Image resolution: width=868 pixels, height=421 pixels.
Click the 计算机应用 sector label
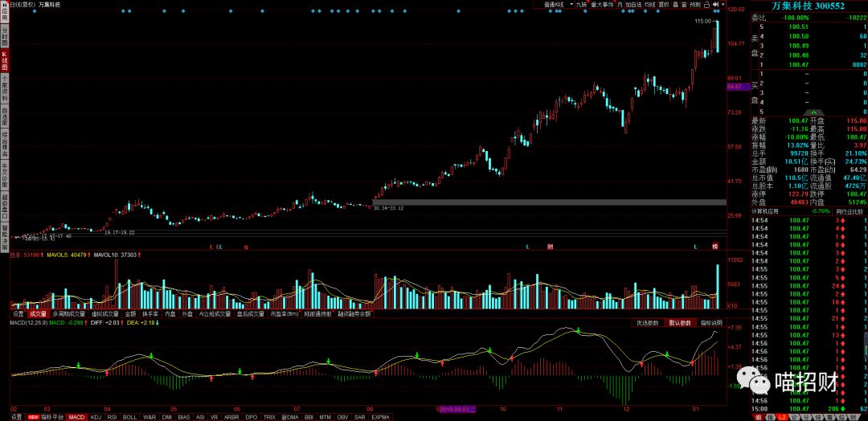[x=765, y=212]
